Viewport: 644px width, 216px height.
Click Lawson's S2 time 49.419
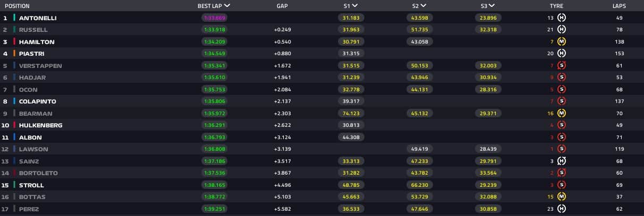pos(419,149)
